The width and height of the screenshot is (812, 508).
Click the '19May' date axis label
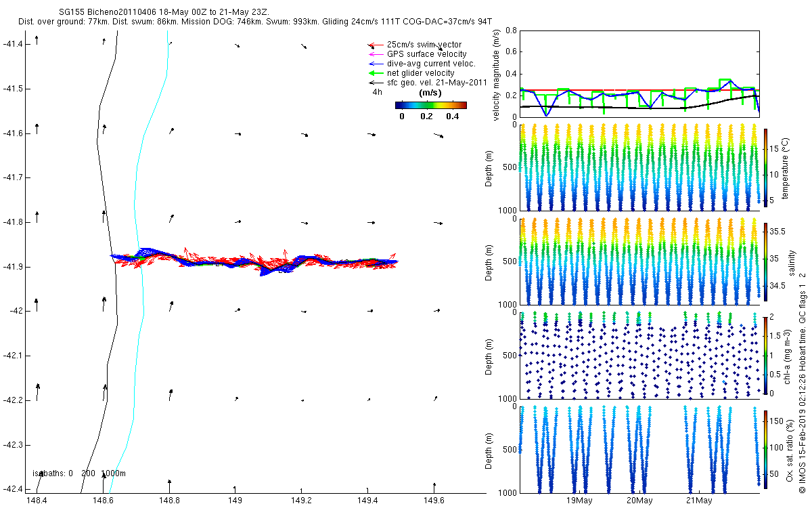click(580, 501)
